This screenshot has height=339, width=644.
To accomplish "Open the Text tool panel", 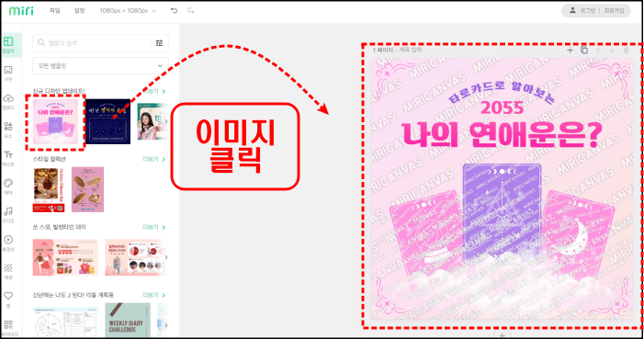I will coord(8,158).
